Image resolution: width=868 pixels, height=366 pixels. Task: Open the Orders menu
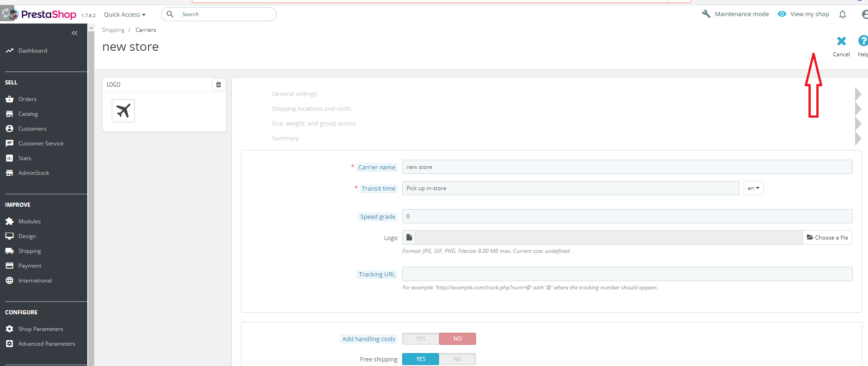click(27, 99)
